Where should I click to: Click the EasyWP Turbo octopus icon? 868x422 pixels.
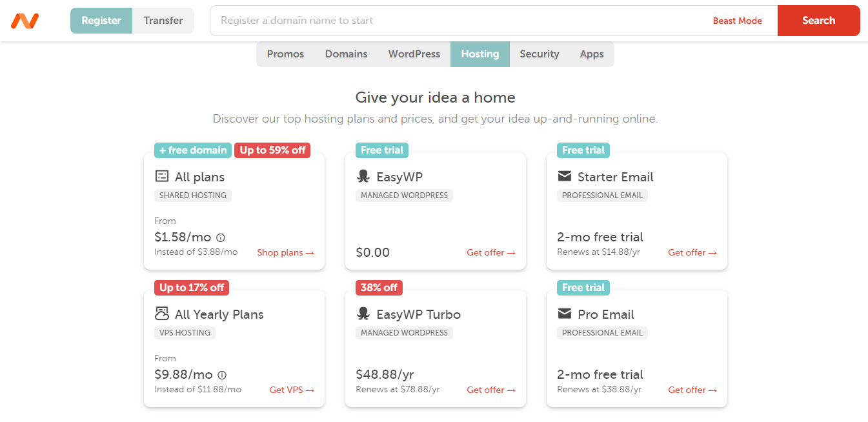click(x=363, y=314)
